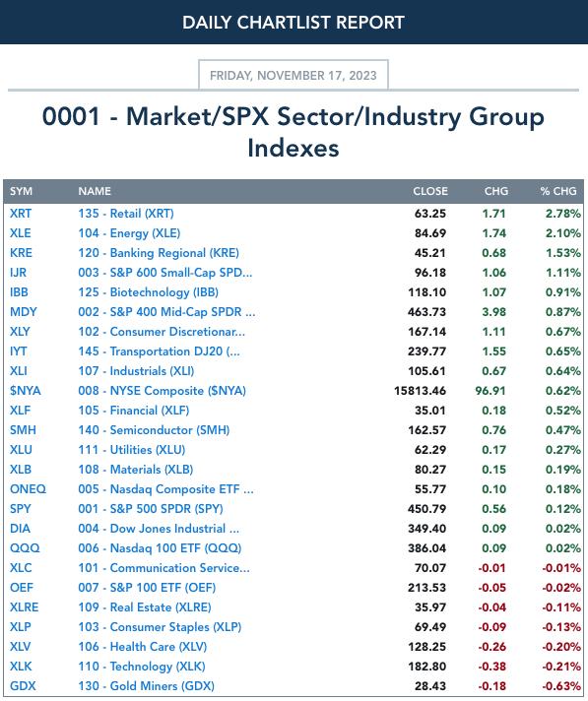Screen dimensions: 588x701
Task: Open 008 - NYSE Composite ($NYA) chart
Action: click(162, 390)
